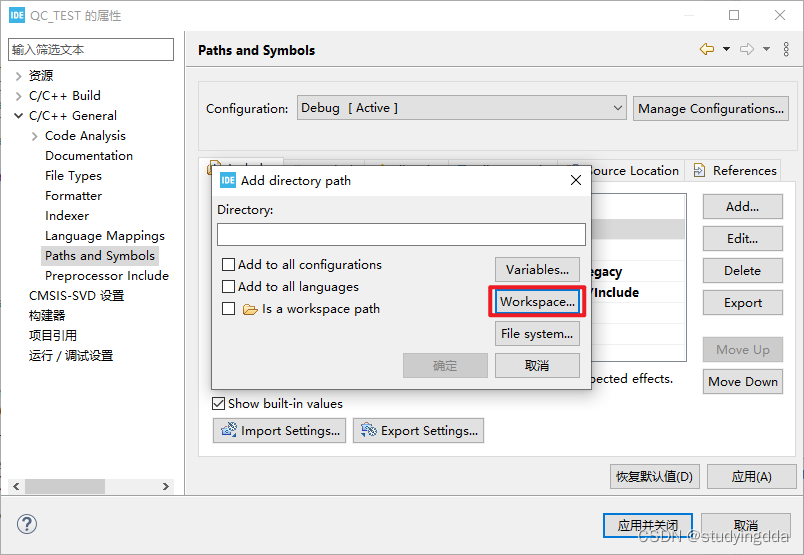Click the 应用(A) apply button

pos(752,477)
